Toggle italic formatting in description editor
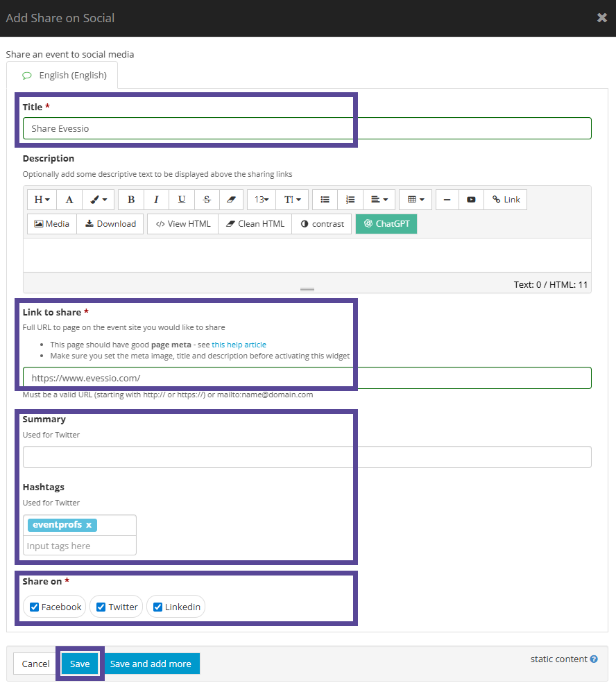Screen dimensions: 616x692 pos(156,200)
